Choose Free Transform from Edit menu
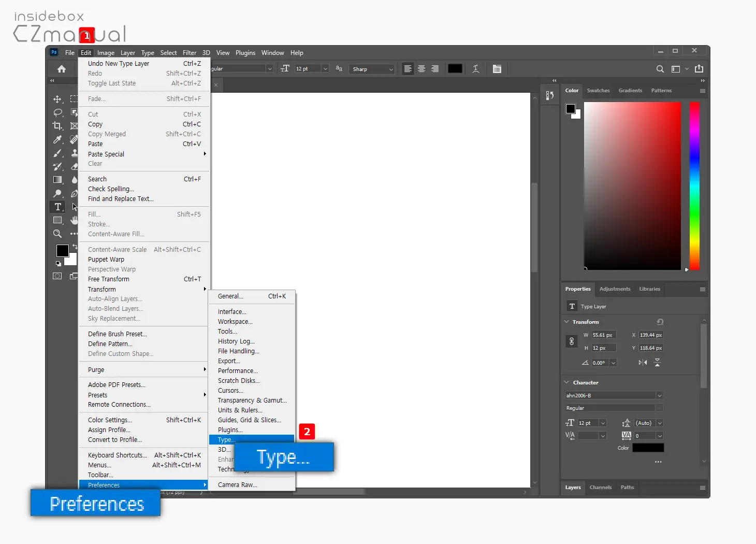Screen dimensions: 756x544 click(144, 279)
